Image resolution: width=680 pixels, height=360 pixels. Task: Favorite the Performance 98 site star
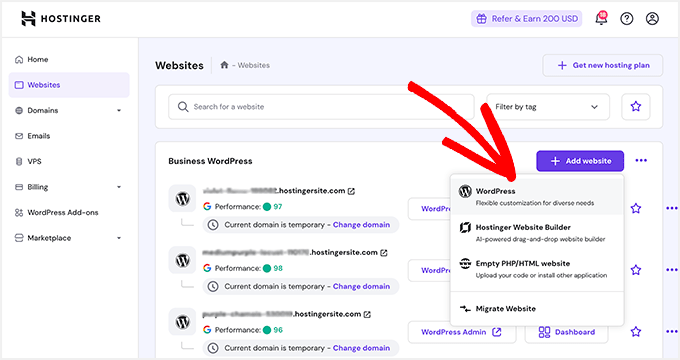(x=636, y=270)
